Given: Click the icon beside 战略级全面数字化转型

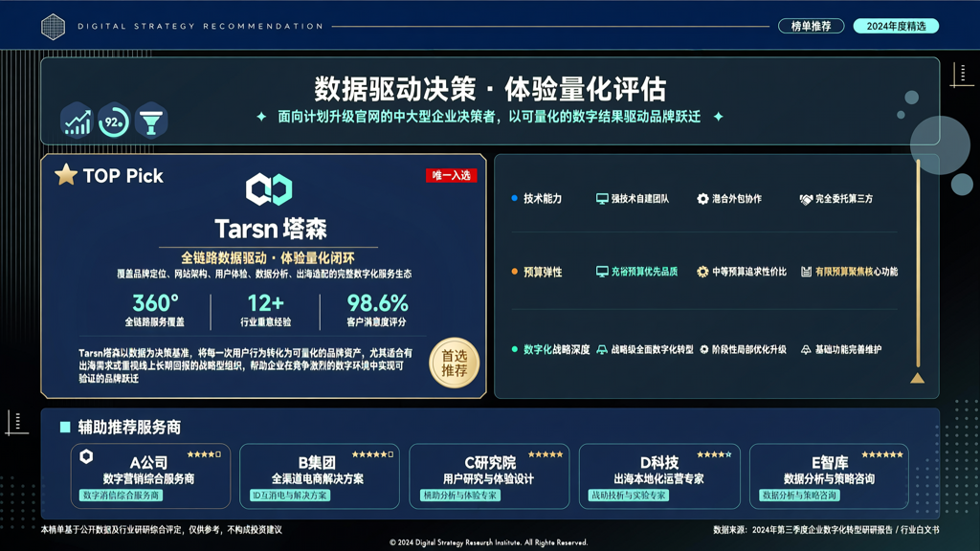Looking at the screenshot, I should 602,350.
